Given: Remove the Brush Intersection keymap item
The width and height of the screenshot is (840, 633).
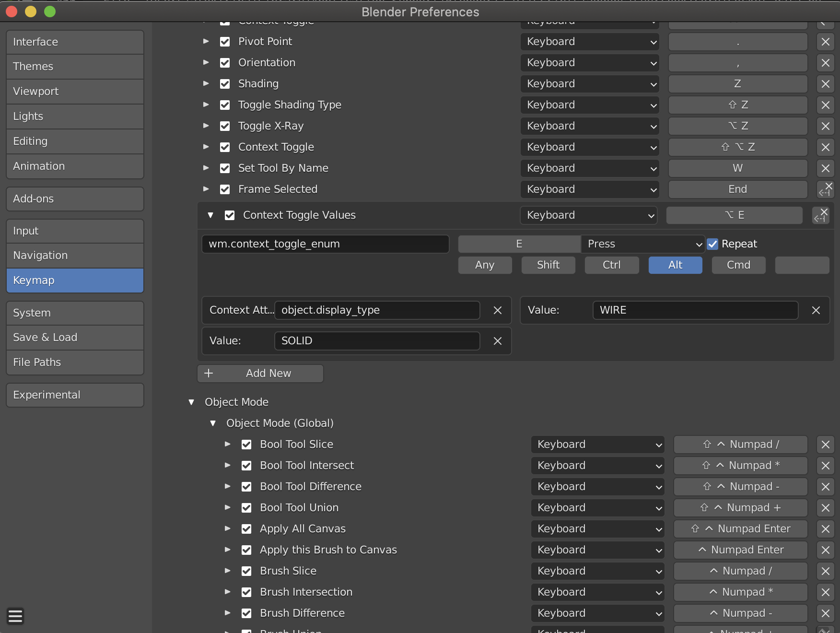Looking at the screenshot, I should 825,592.
